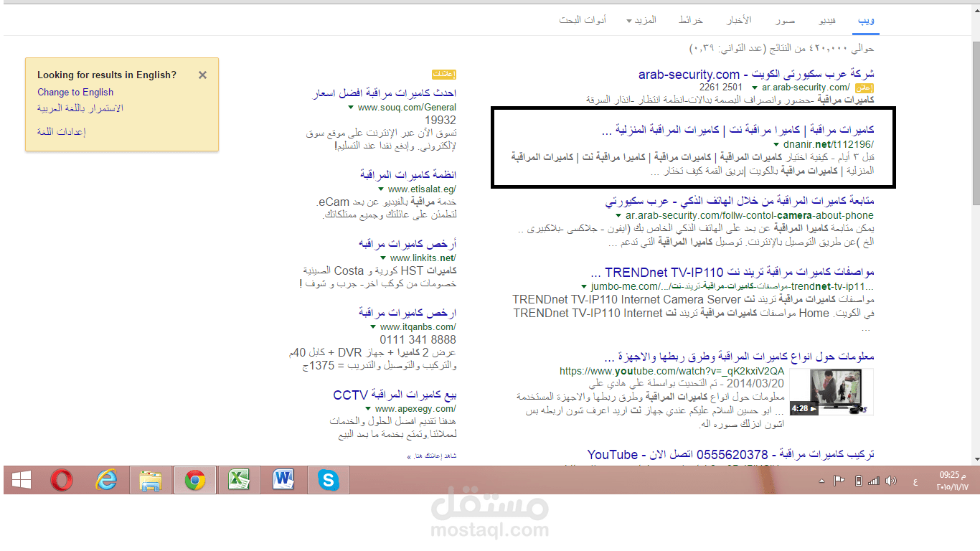Switch to the خرائط tab

[691, 20]
